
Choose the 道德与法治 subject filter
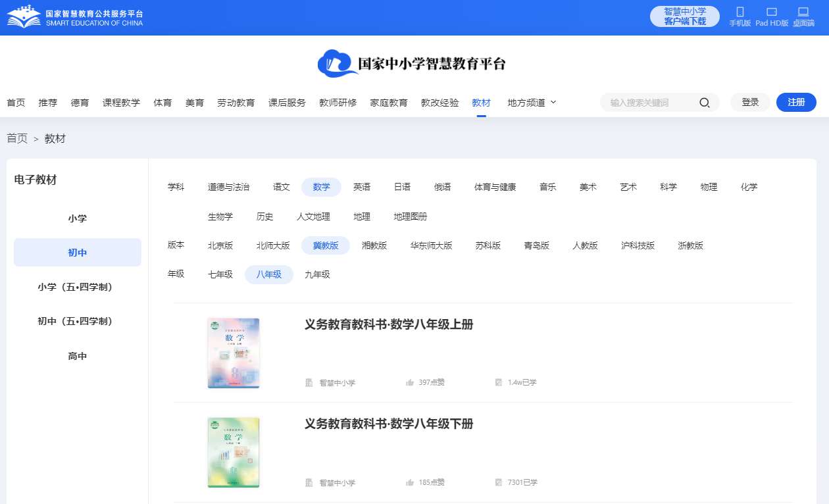tap(228, 187)
